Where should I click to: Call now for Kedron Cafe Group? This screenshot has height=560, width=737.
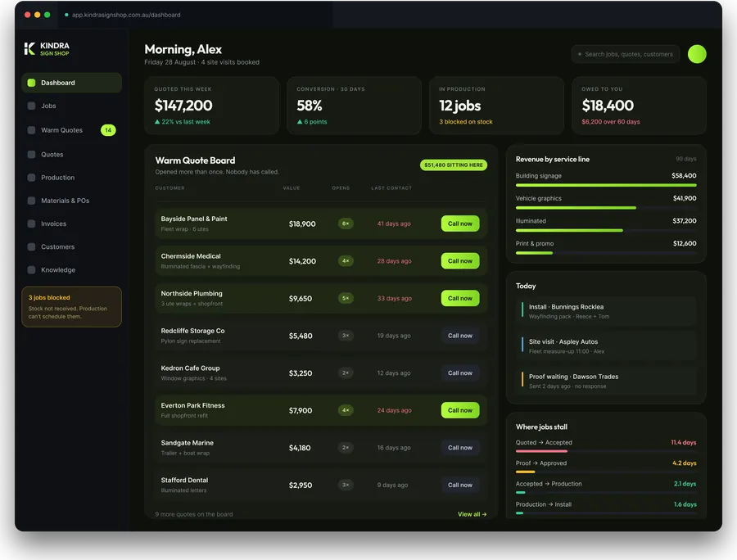point(460,373)
